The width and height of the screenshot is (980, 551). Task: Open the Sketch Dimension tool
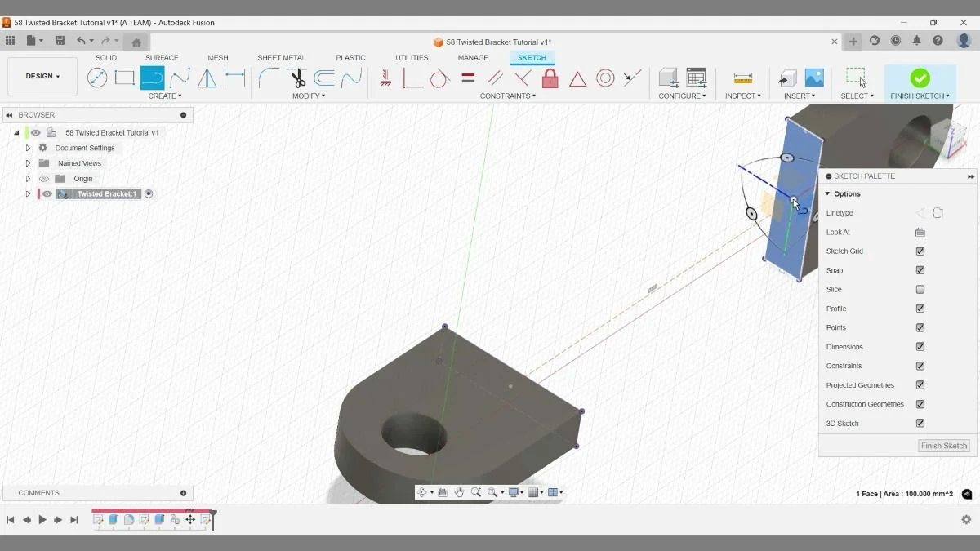234,78
